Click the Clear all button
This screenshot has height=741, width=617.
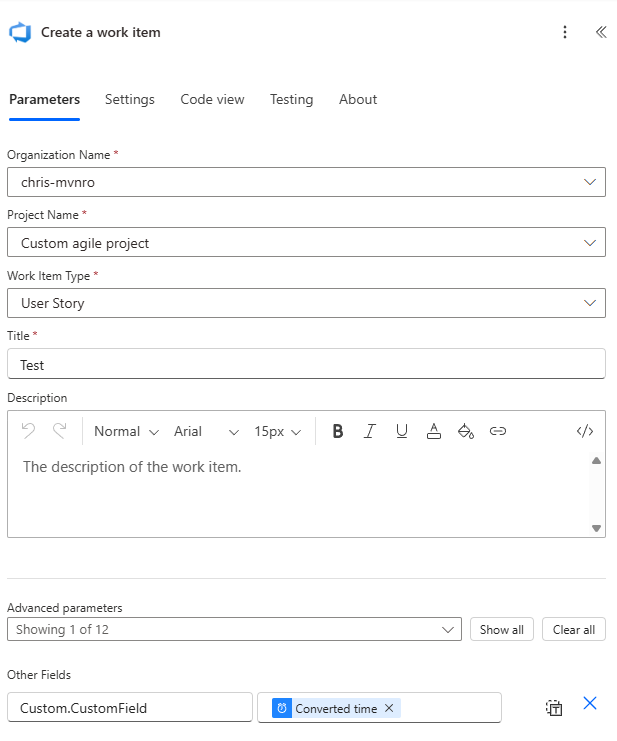(x=573, y=629)
